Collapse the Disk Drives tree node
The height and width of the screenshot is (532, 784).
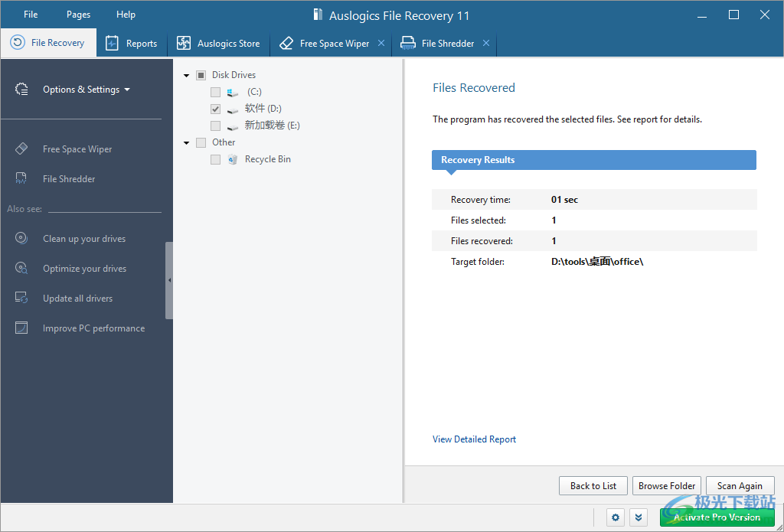[x=186, y=74]
